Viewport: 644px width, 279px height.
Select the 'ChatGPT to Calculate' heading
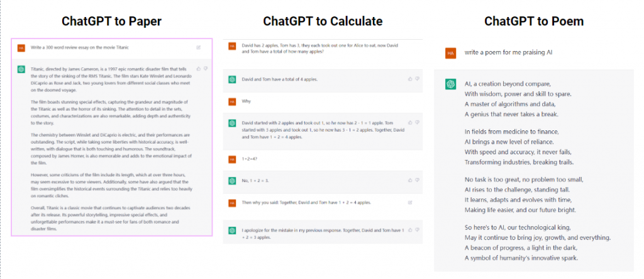323,21
